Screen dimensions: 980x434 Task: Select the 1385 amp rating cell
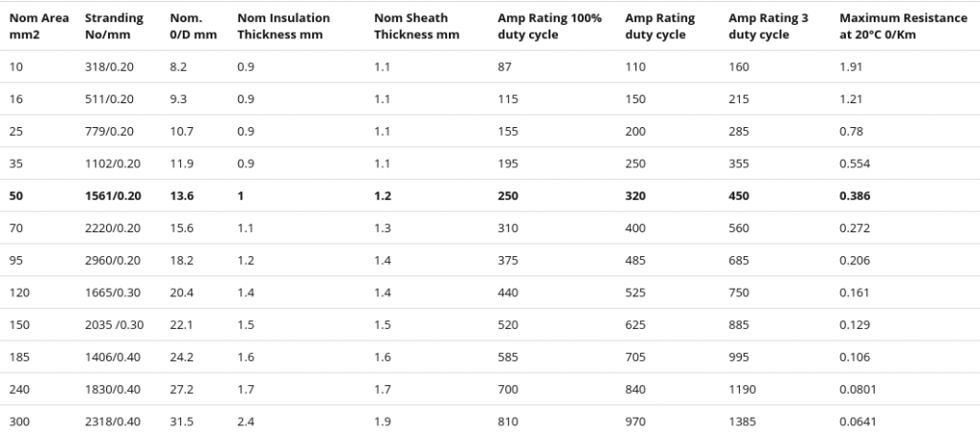(x=742, y=422)
